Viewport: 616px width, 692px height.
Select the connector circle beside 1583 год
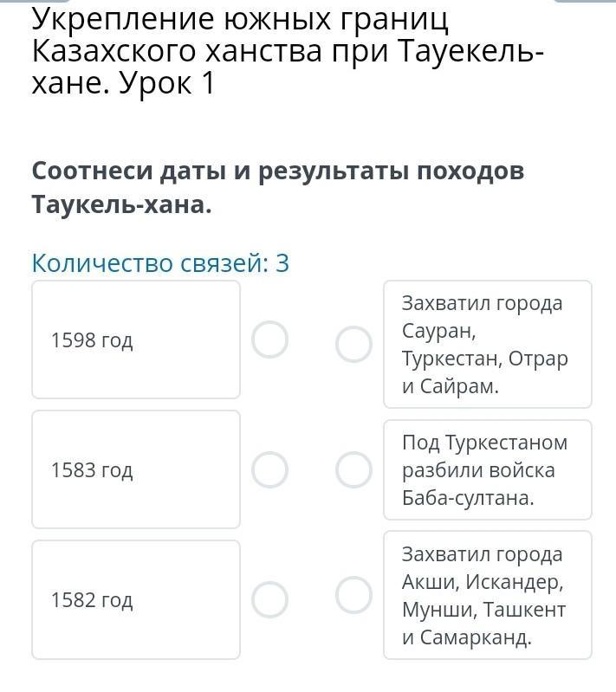269,469
